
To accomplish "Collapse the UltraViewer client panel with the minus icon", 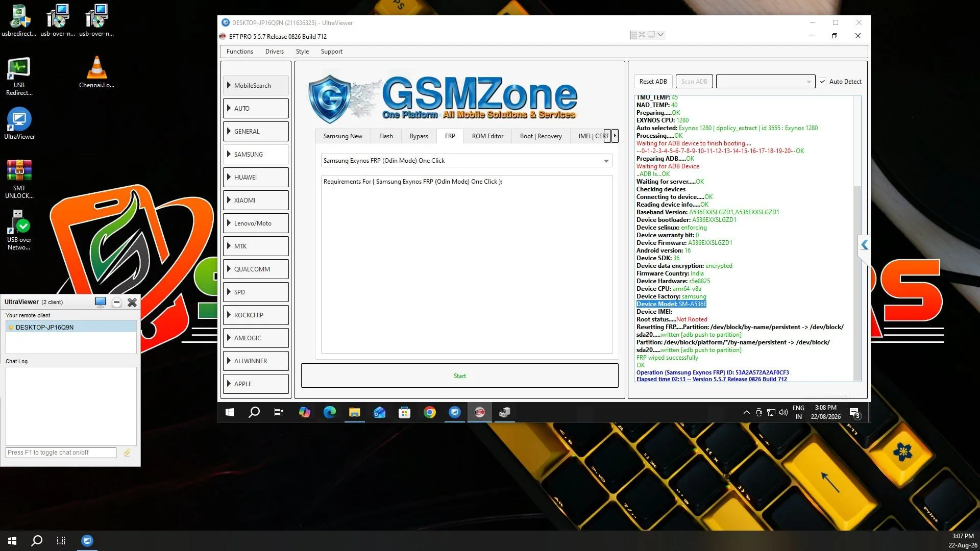I will [116, 302].
